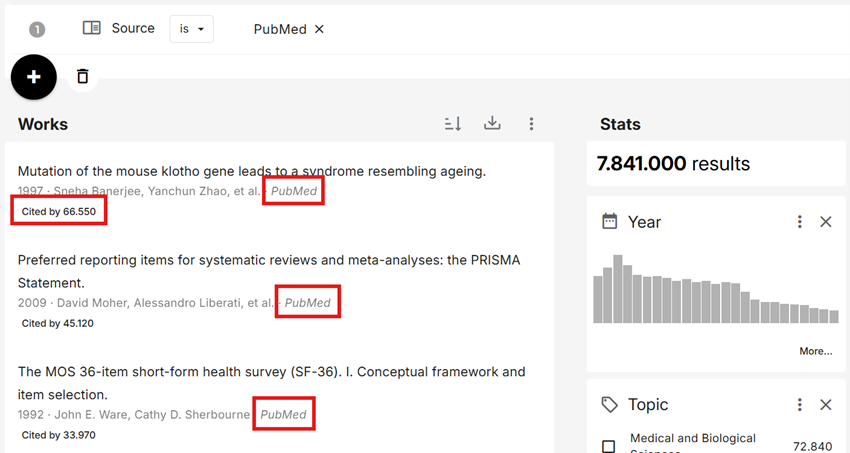Click the black add filter plus button
Viewport: 850px width, 453px height.
pyautogui.click(x=34, y=76)
